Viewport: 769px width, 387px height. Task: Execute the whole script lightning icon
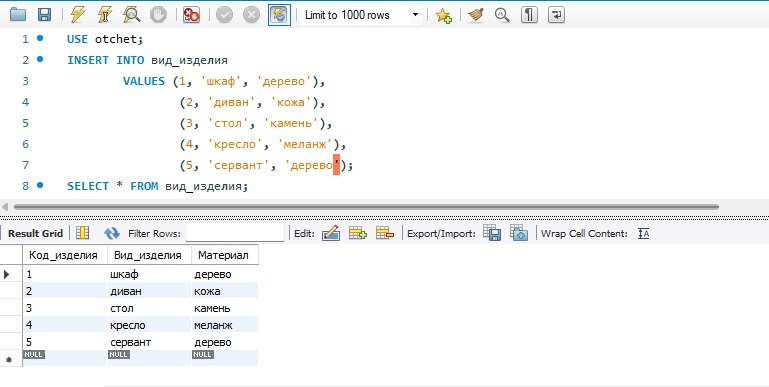(x=77, y=15)
